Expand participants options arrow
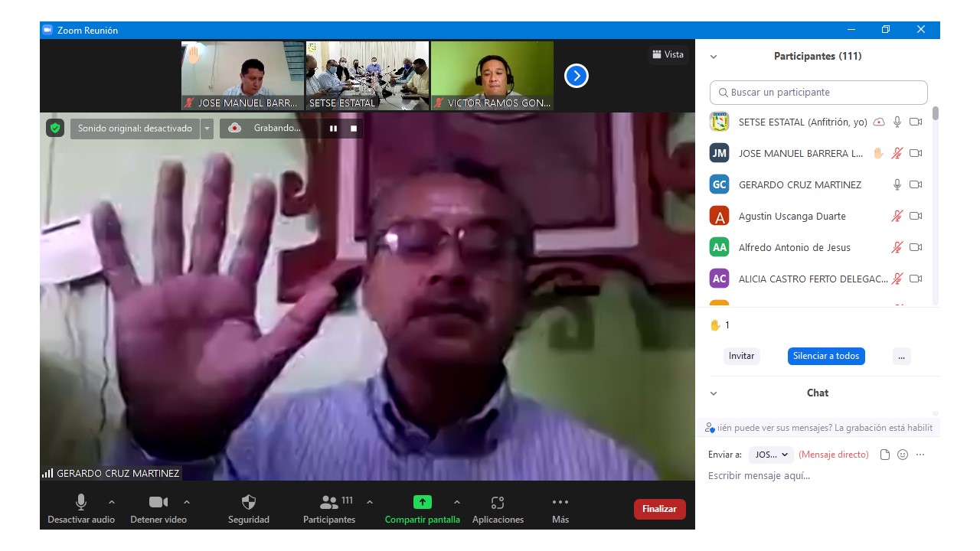 coord(370,502)
